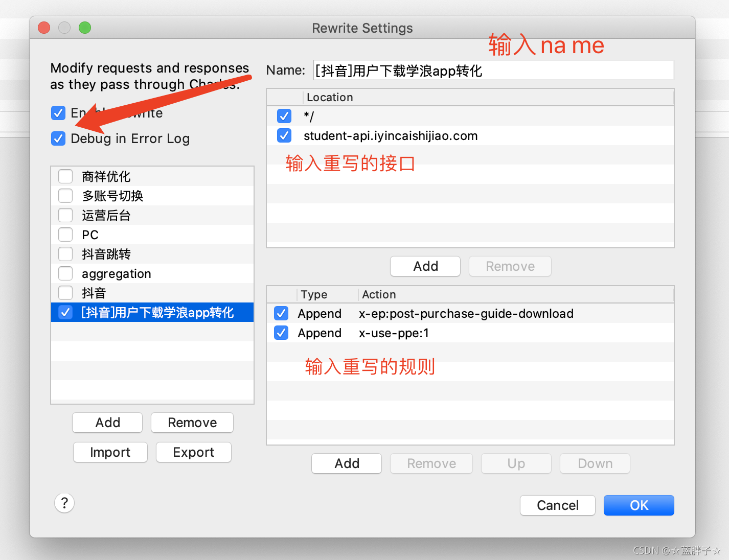This screenshot has width=729, height=560.
Task: Cancel the Rewrite Settings dialog
Action: point(558,505)
